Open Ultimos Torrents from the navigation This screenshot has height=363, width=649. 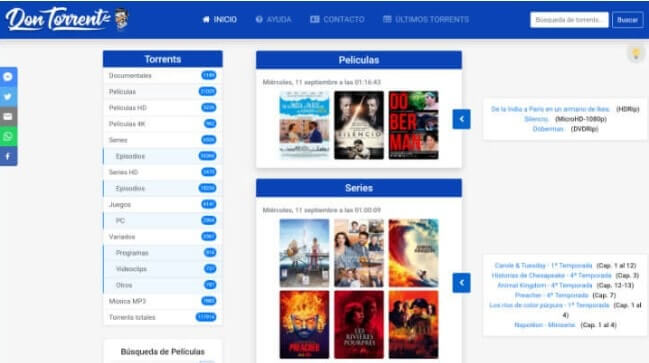(426, 19)
